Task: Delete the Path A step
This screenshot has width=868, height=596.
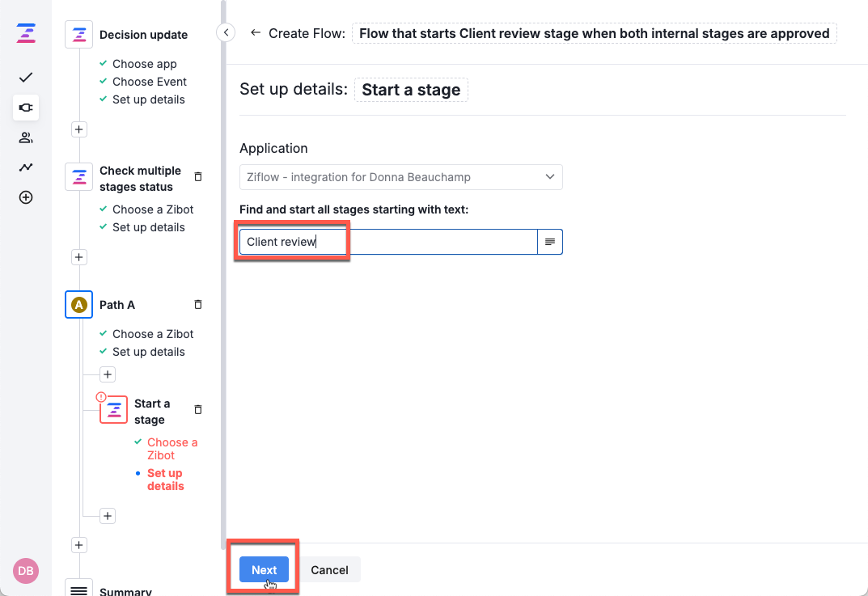Action: [198, 305]
